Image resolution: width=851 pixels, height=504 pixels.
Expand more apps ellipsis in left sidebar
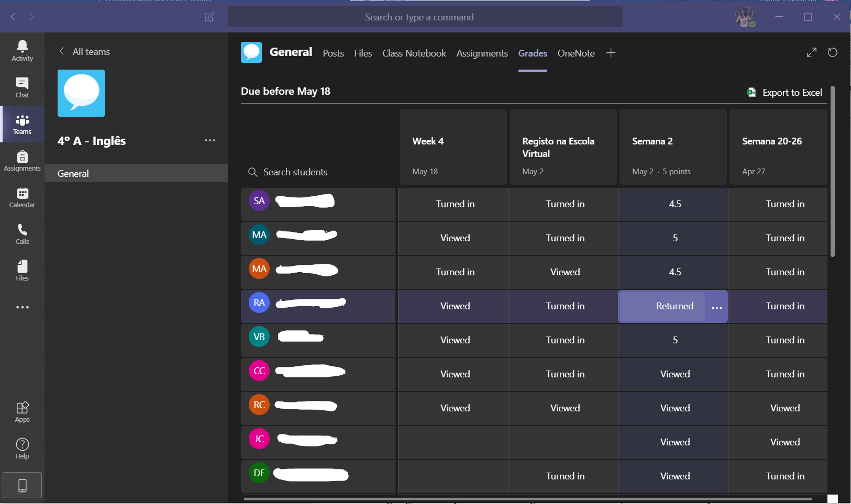(22, 307)
